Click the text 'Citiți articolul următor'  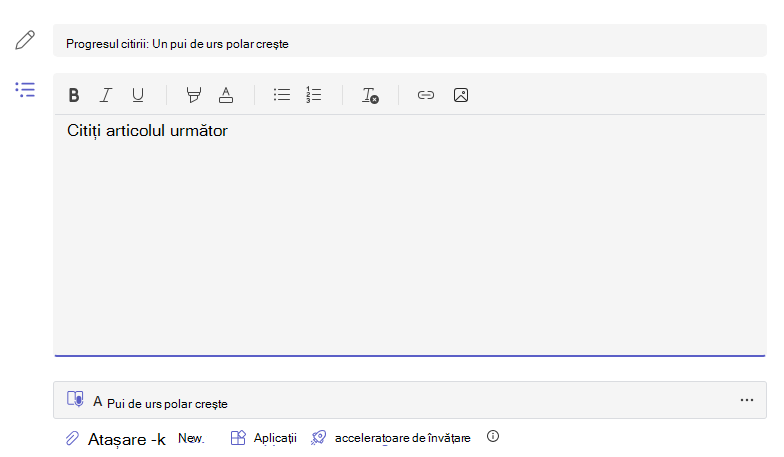(x=148, y=131)
